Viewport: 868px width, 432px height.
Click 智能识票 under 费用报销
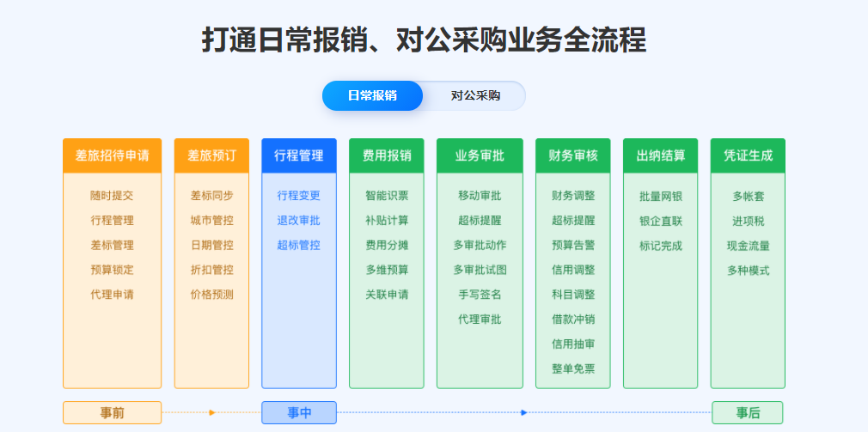click(387, 196)
